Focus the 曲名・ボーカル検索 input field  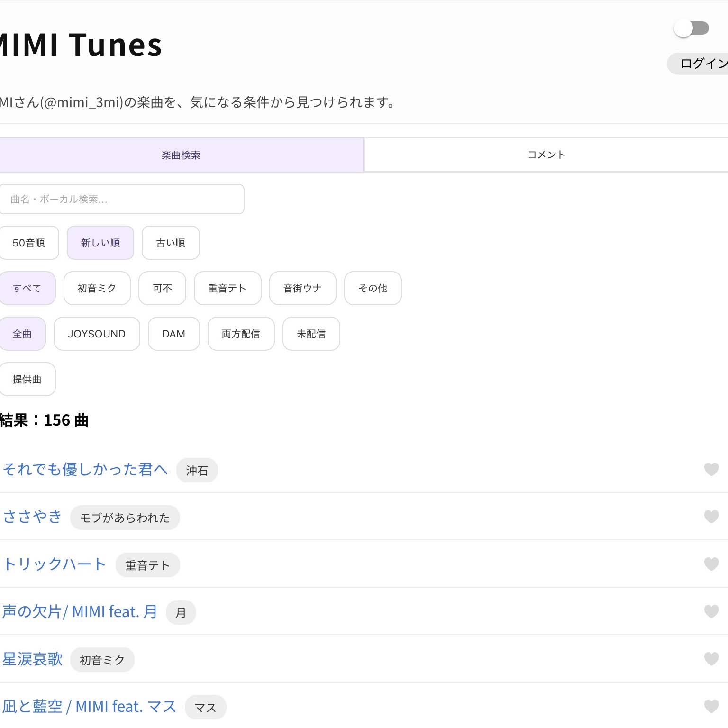click(121, 199)
